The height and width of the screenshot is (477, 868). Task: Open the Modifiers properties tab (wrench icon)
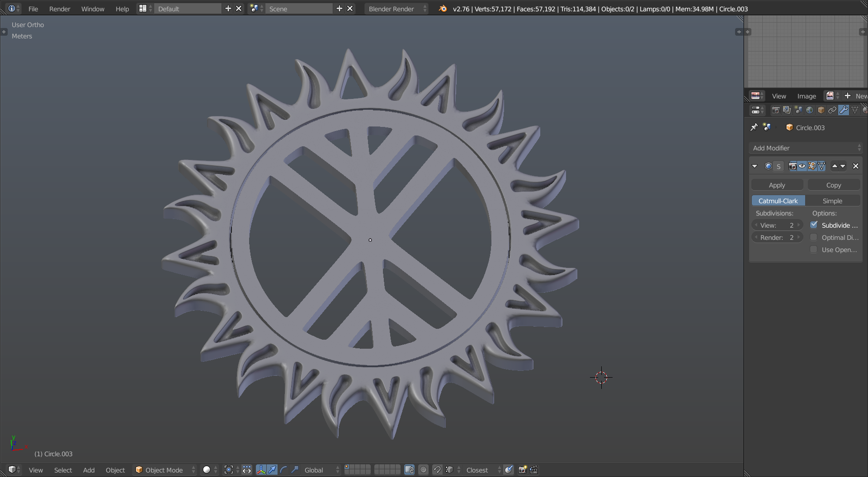844,110
